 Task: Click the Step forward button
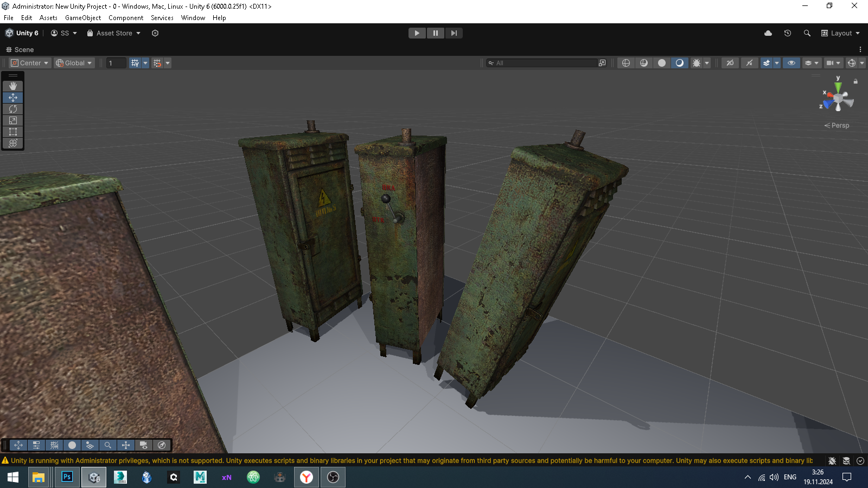(x=454, y=33)
